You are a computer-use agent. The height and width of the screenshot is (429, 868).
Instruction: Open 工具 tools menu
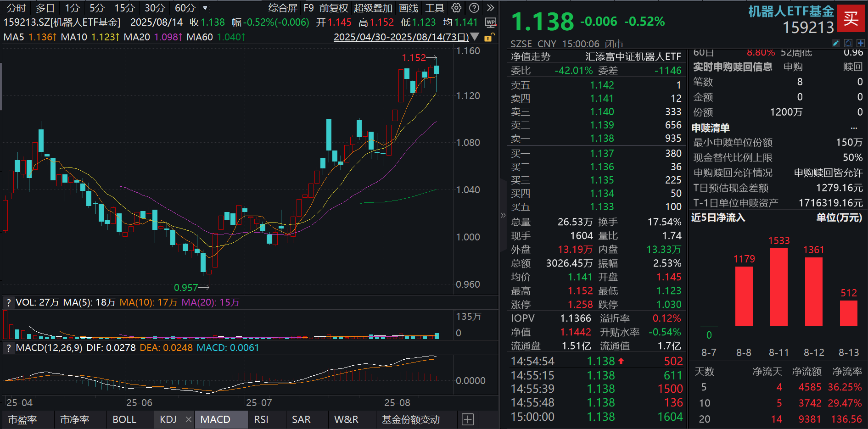pos(435,8)
